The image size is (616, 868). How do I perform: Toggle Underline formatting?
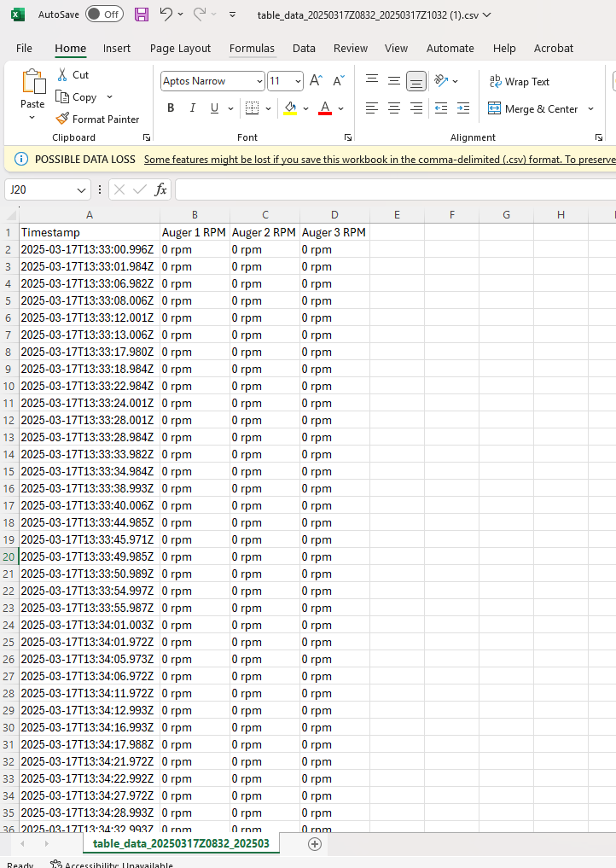[x=214, y=108]
